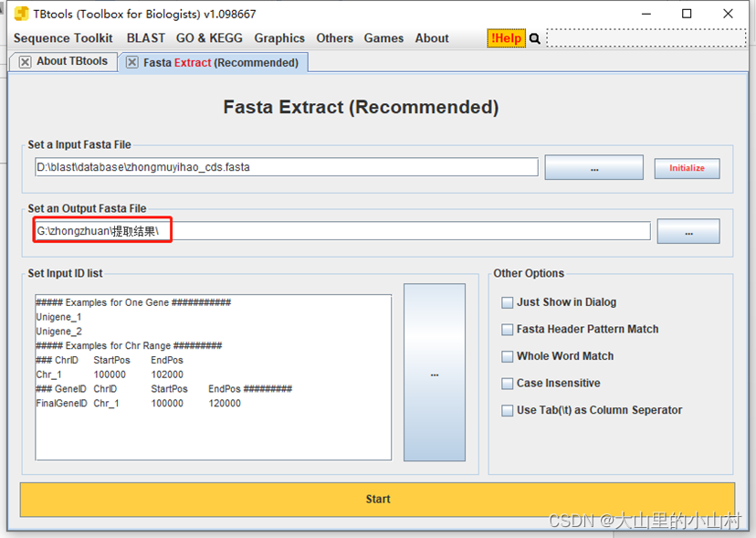Viewport: 756px width, 538px height.
Task: Browse for an input ID list file
Action: click(x=435, y=373)
